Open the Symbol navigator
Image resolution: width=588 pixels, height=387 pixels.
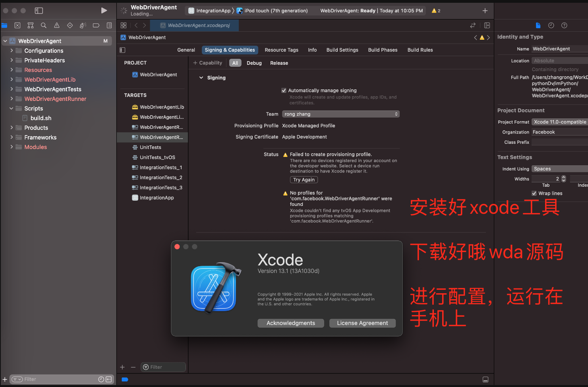pos(31,25)
